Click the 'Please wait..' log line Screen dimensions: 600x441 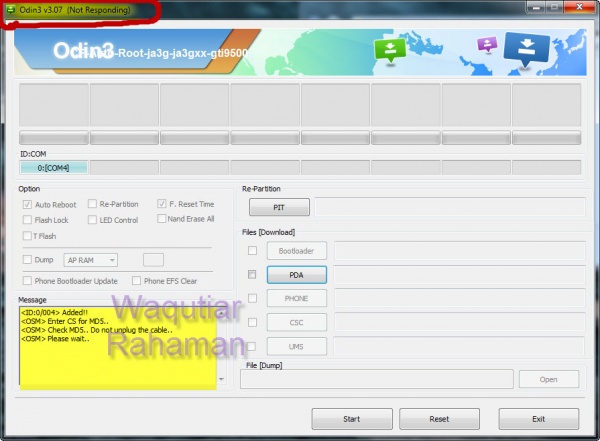pos(55,339)
